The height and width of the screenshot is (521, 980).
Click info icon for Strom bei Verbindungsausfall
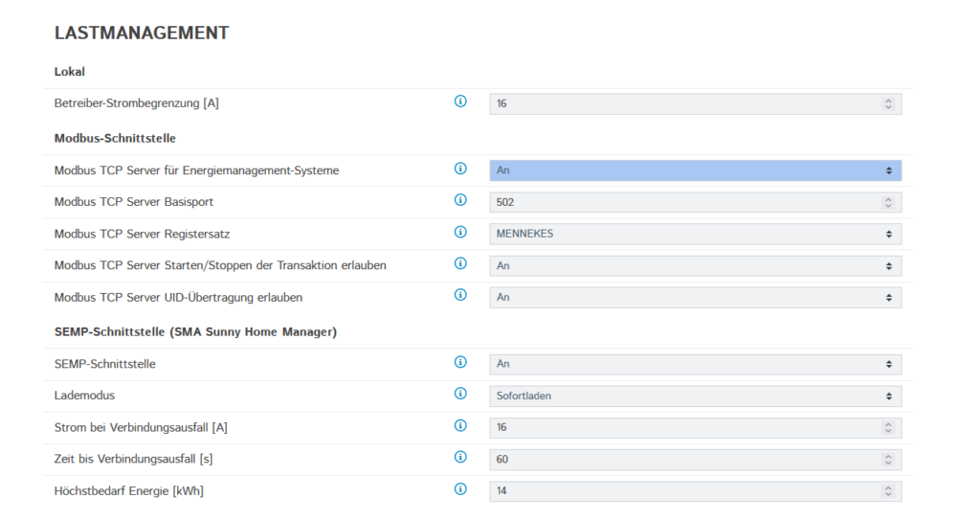460,426
